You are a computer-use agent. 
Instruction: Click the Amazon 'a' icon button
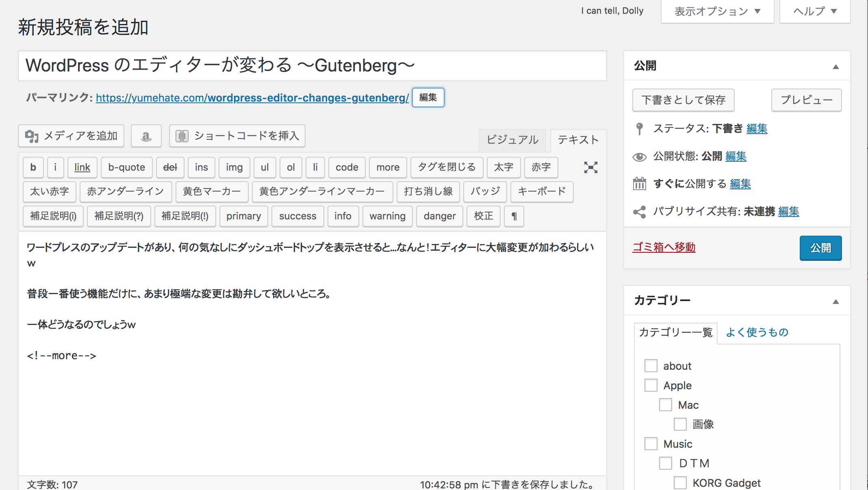pos(146,136)
